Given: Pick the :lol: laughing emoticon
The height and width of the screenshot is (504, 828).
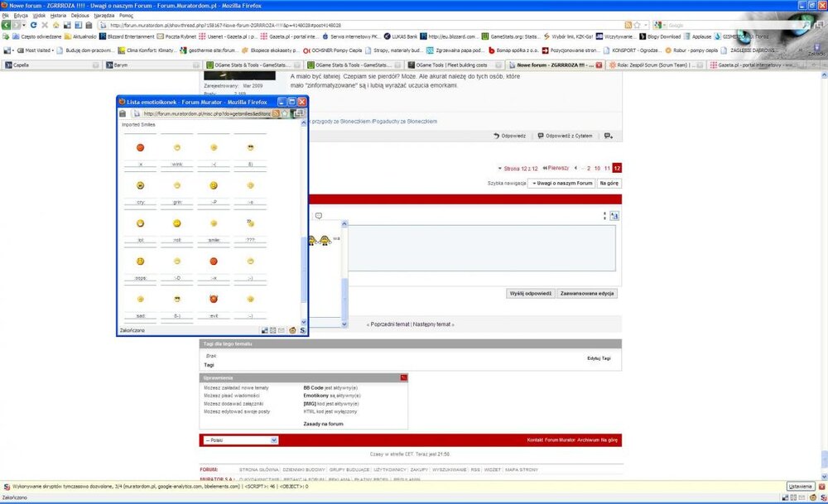Looking at the screenshot, I should click(x=141, y=223).
